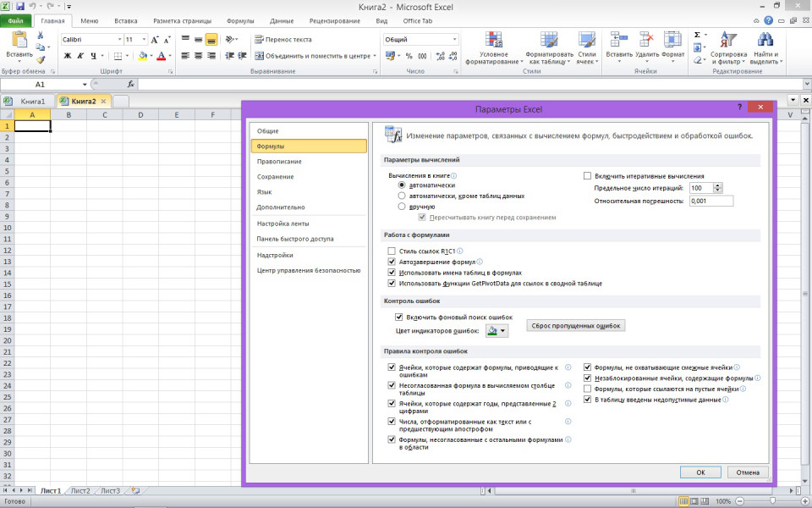This screenshot has width=812, height=508.
Task: Enable the R1C1 reference style checkbox
Action: tap(392, 251)
